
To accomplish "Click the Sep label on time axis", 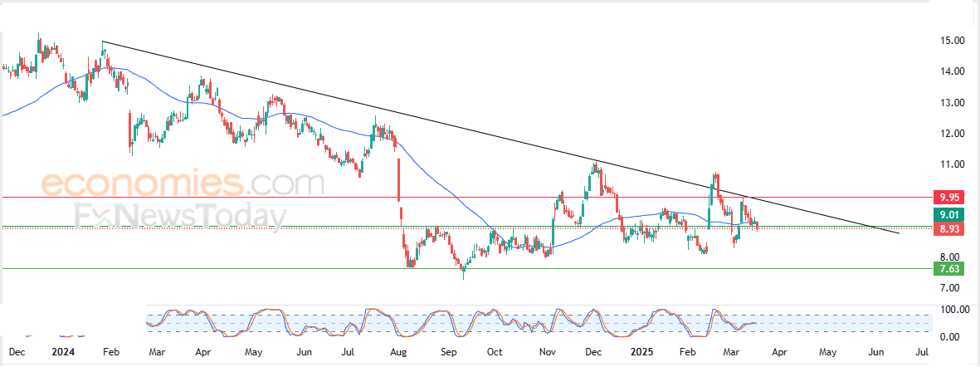I will pos(447,352).
